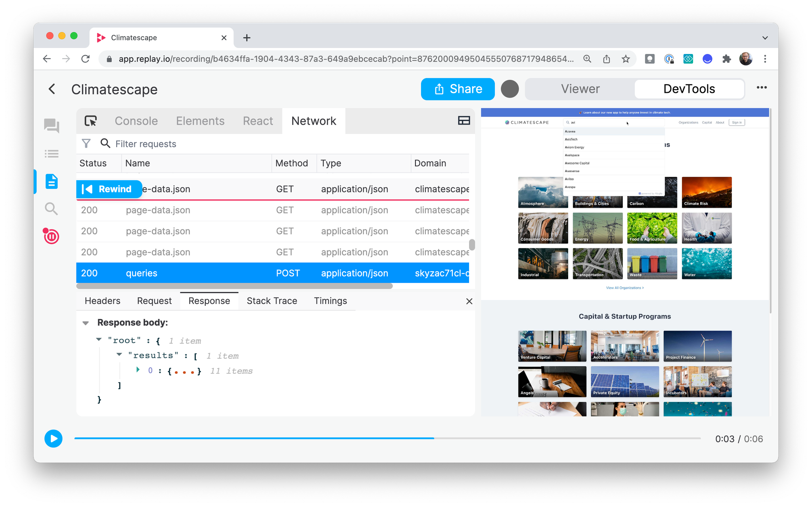Click the browser address bar URL
812x507 pixels.
click(x=346, y=59)
